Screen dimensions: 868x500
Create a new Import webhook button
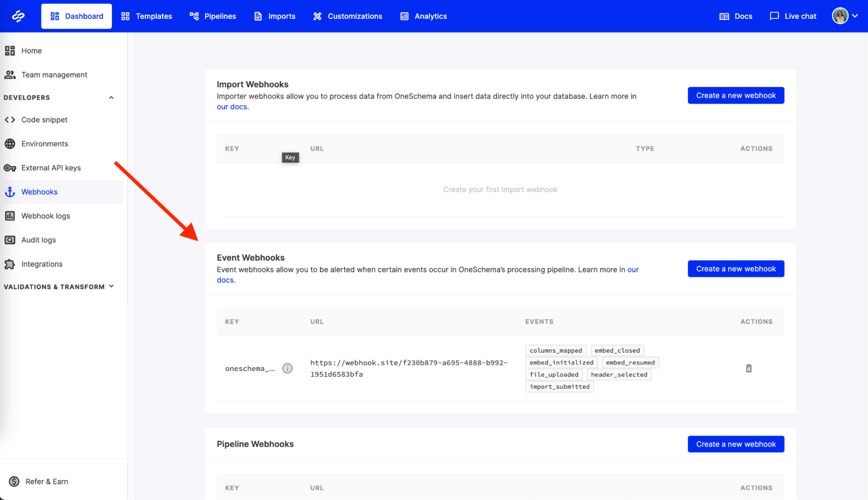pos(736,96)
